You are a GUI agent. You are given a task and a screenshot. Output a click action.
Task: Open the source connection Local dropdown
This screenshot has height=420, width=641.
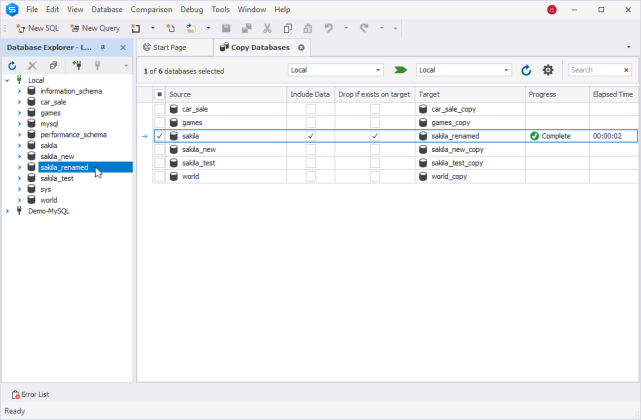[x=378, y=70]
